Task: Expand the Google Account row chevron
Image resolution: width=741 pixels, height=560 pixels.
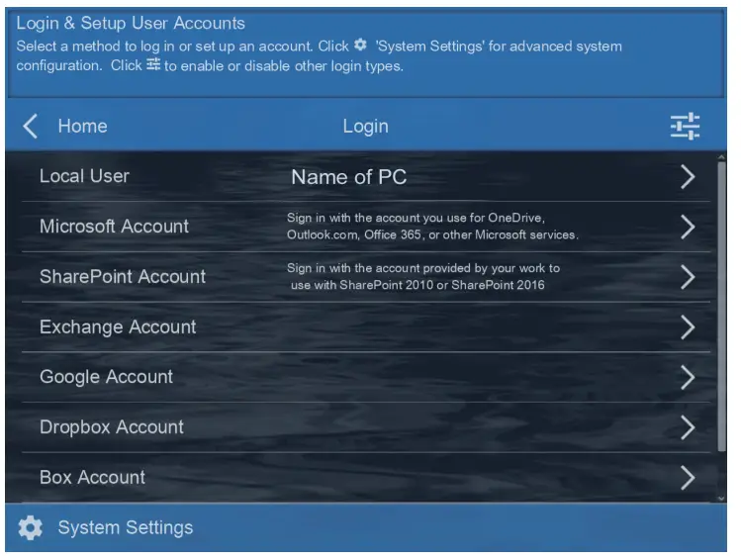Action: click(x=688, y=377)
